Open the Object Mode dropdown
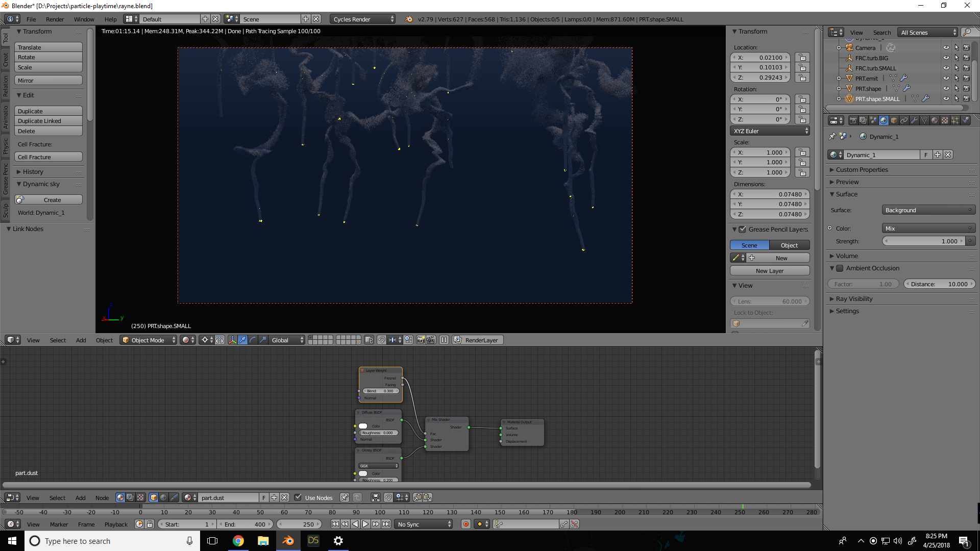The width and height of the screenshot is (980, 551). [x=148, y=340]
